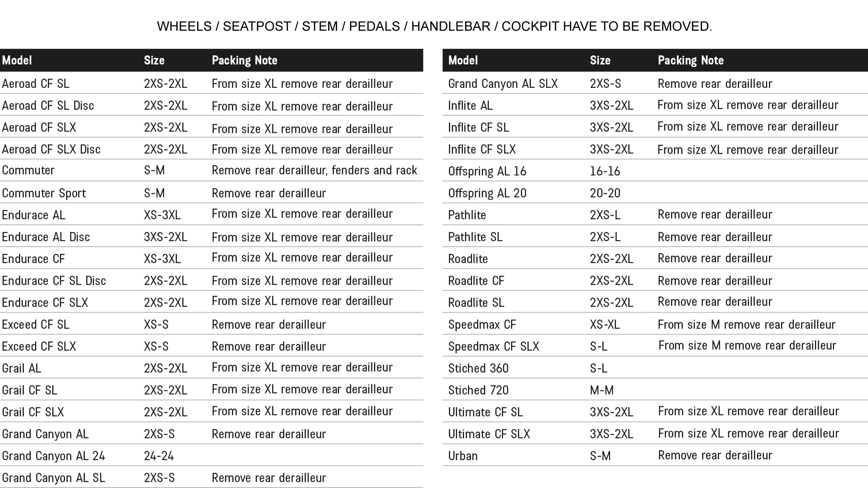Image resolution: width=868 pixels, height=488 pixels.
Task: Click the Offspring AL 16 model name
Action: 487,171
